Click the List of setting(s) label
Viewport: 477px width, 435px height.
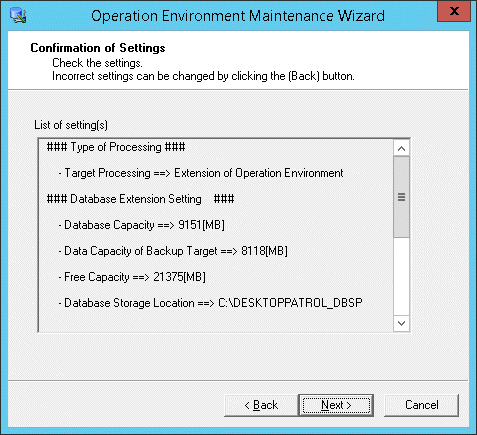point(71,125)
